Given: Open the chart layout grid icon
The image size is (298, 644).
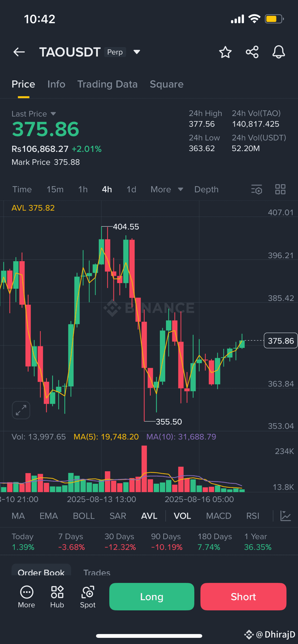Looking at the screenshot, I should click(280, 189).
